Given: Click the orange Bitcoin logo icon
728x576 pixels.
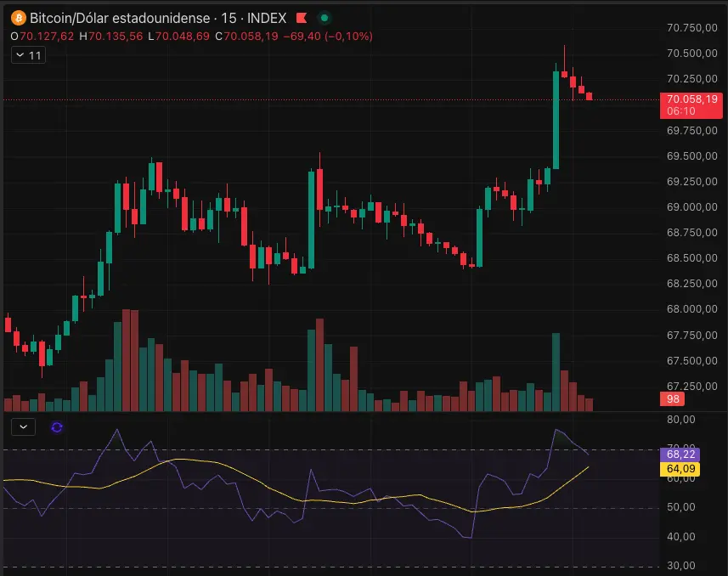Looking at the screenshot, I should click(x=18, y=18).
